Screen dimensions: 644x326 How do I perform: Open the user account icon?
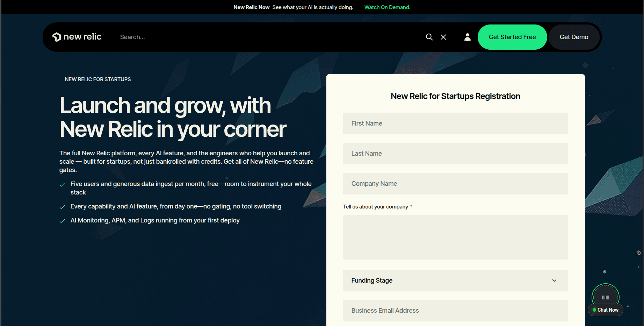467,37
